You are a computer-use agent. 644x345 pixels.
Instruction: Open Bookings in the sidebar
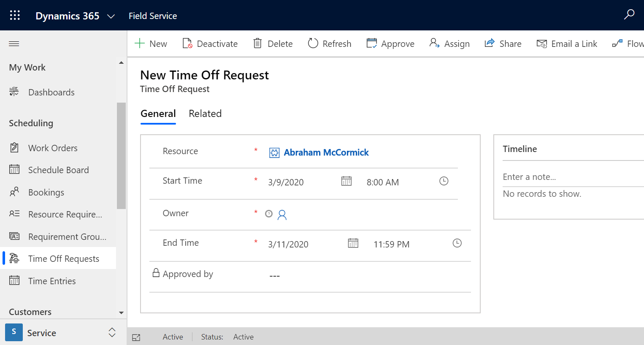(x=46, y=193)
